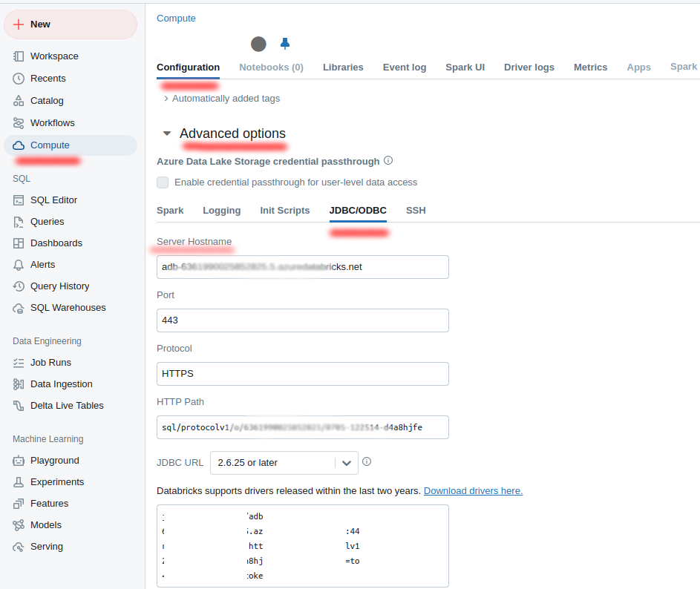700x589 pixels.
Task: Open the Spark UI tab
Action: [465, 68]
